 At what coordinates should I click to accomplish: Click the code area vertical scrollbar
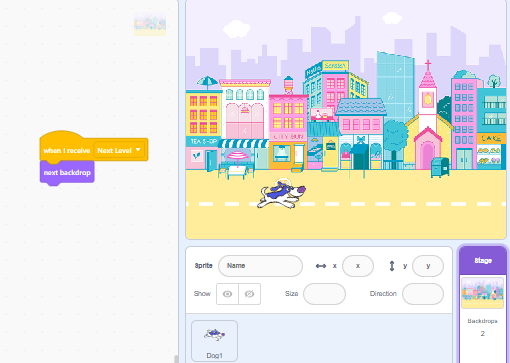click(x=176, y=359)
